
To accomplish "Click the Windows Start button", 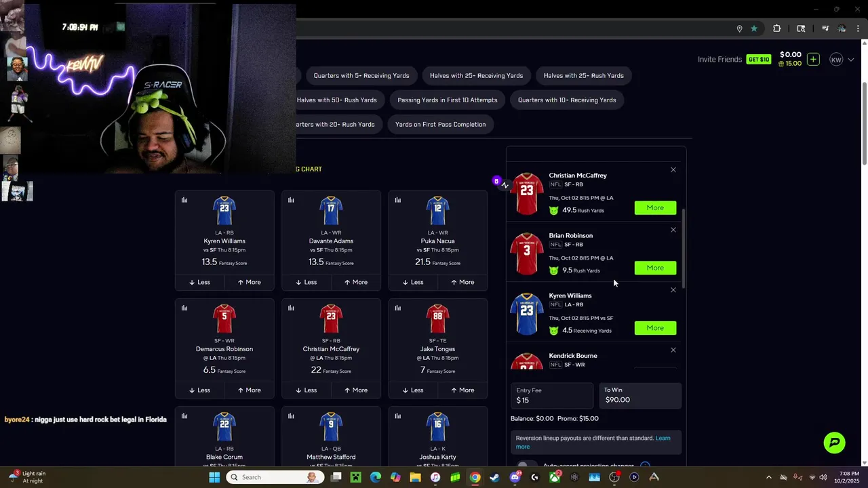I will click(214, 477).
